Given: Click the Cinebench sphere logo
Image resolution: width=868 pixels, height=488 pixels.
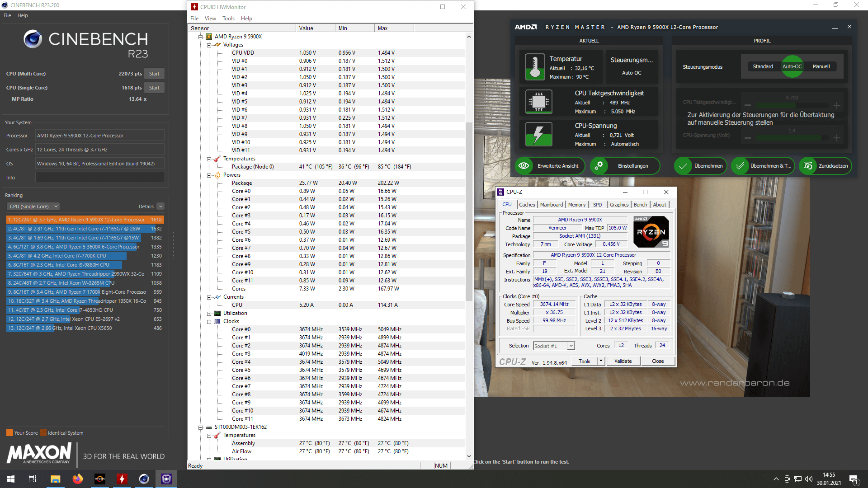Looking at the screenshot, I should pyautogui.click(x=33, y=39).
